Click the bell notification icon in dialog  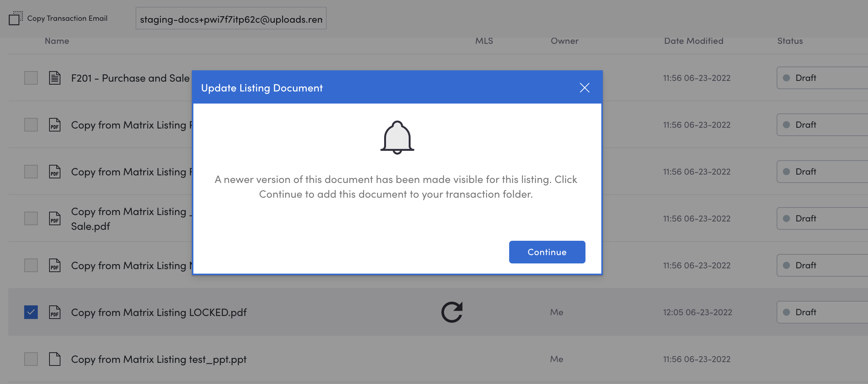point(397,138)
